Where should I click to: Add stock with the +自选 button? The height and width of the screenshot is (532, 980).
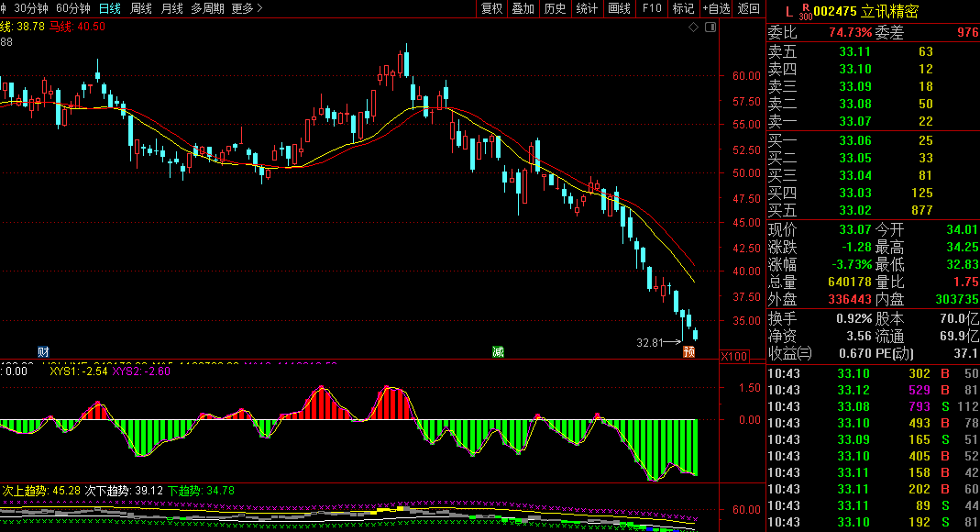tap(716, 9)
